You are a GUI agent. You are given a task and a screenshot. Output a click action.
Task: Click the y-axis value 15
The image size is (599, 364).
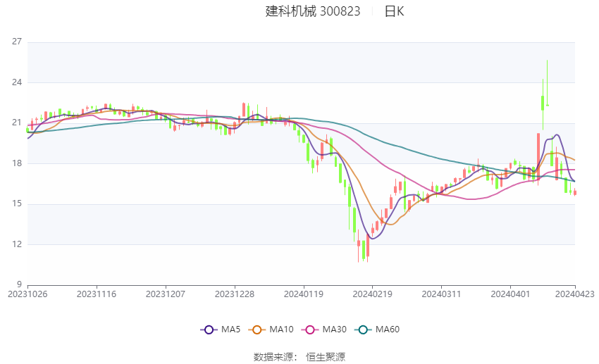[x=17, y=203]
